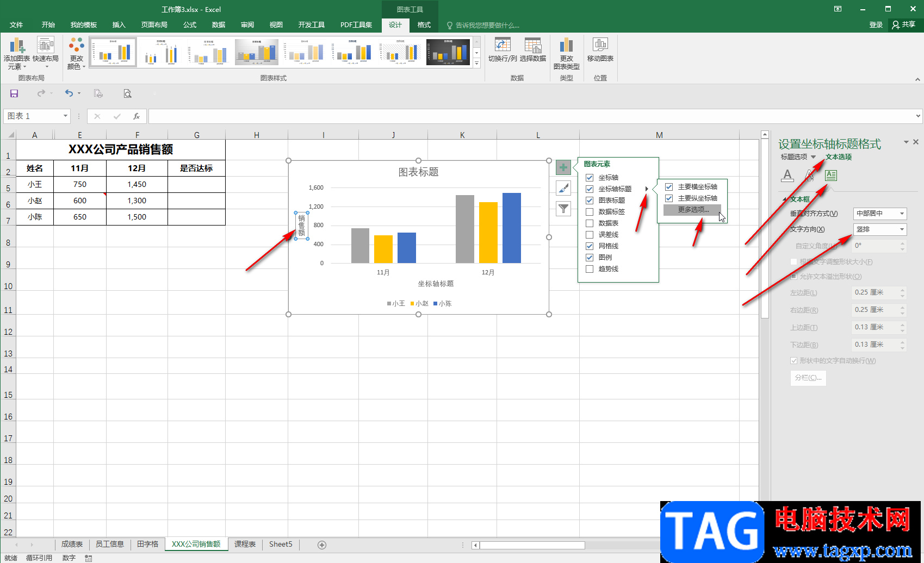Switch to the 公式 ribbon tab
924x563 pixels.
pos(190,25)
